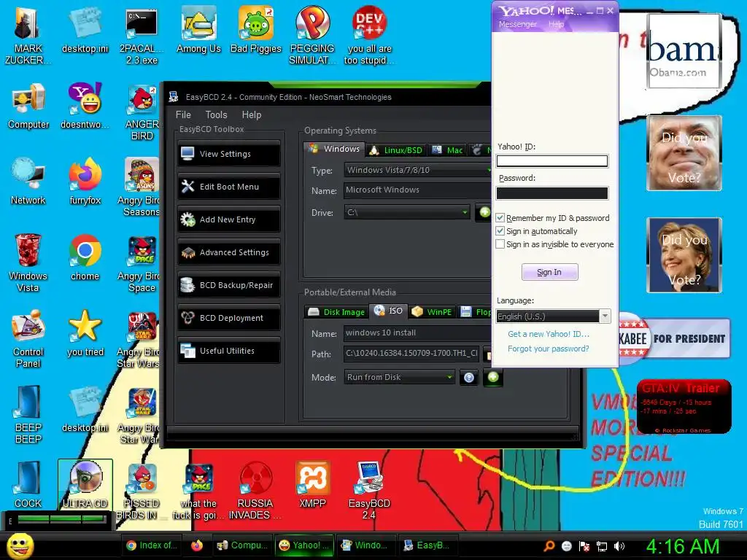
Task: Click Forgot your password? link
Action: 549,349
